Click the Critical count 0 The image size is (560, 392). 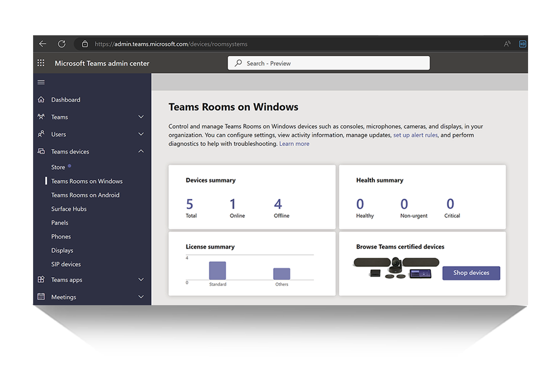click(x=450, y=204)
